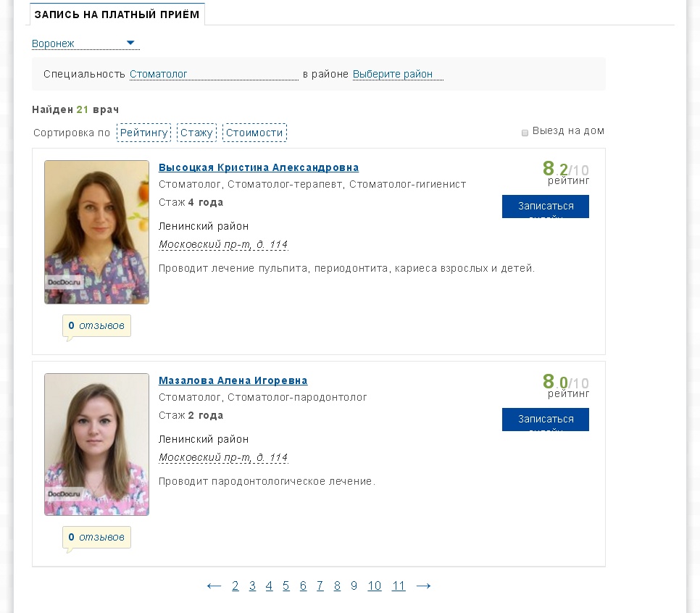The height and width of the screenshot is (613, 700).
Task: Go to results page 6
Action: click(303, 585)
